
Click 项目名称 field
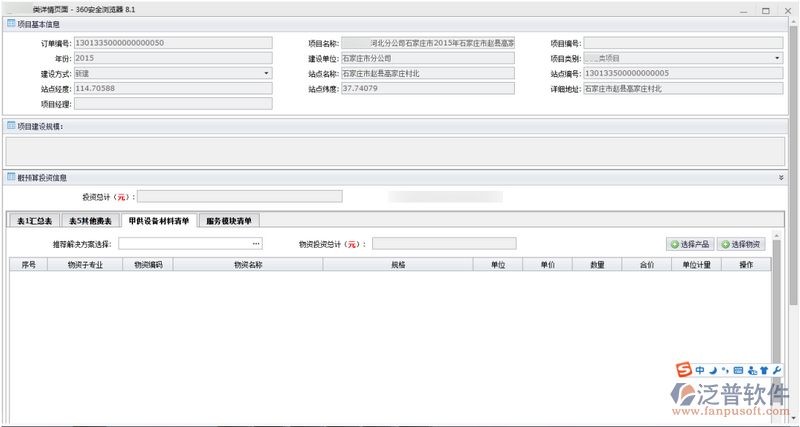428,43
